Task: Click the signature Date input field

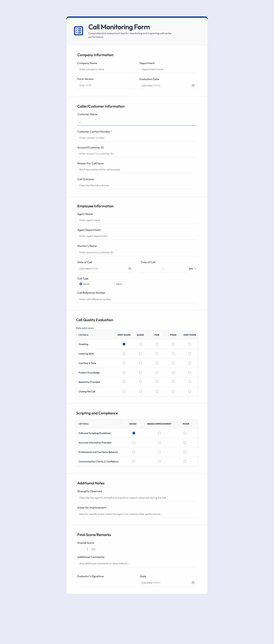Action: tap(168, 583)
